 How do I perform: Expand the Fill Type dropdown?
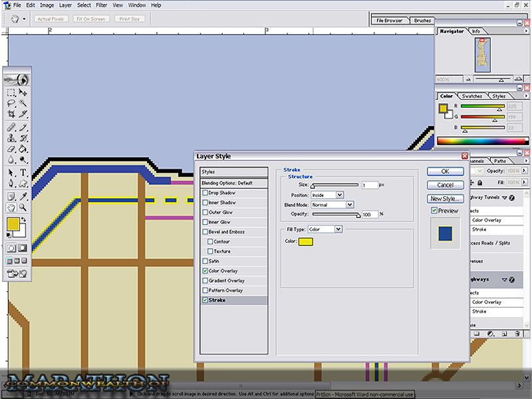(325, 229)
